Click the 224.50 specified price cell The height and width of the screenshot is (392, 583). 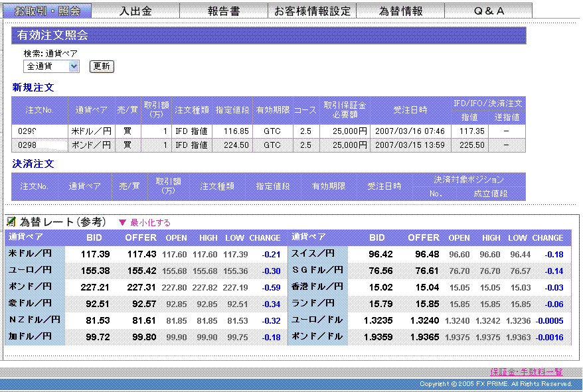[232, 145]
